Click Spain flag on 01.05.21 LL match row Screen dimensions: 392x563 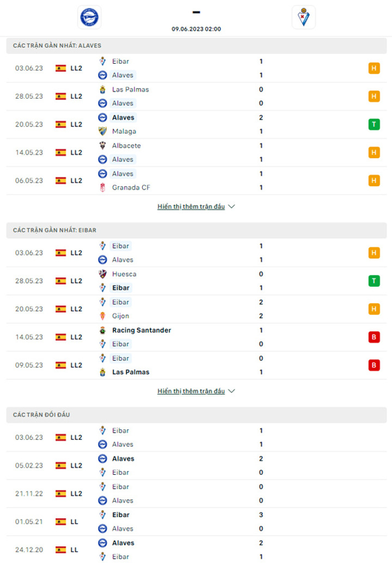61,522
